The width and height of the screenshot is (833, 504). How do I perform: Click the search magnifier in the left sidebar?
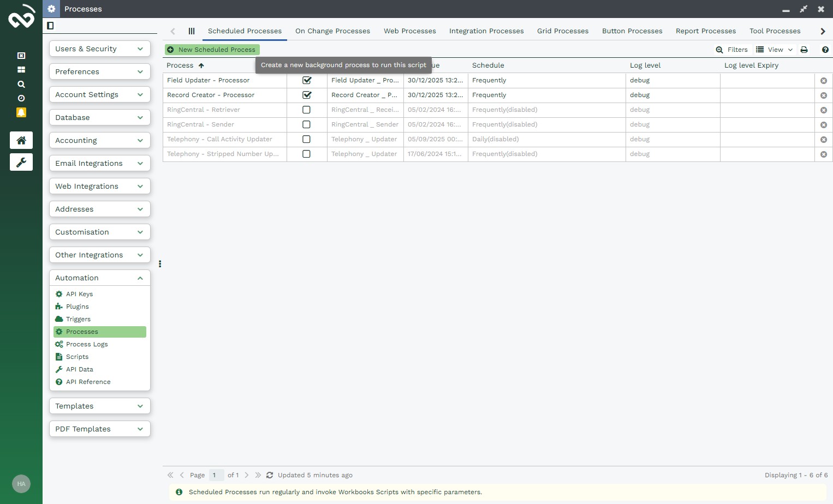[21, 84]
